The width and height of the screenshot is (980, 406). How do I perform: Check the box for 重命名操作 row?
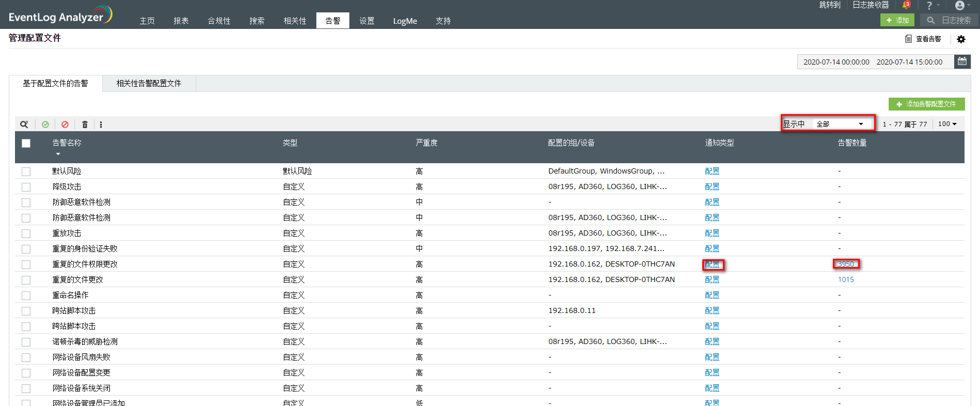[26, 295]
